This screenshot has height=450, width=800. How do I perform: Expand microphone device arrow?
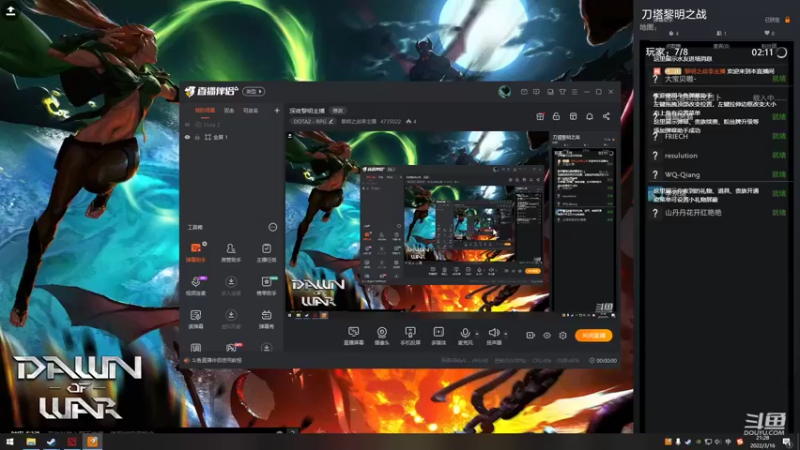click(x=477, y=334)
